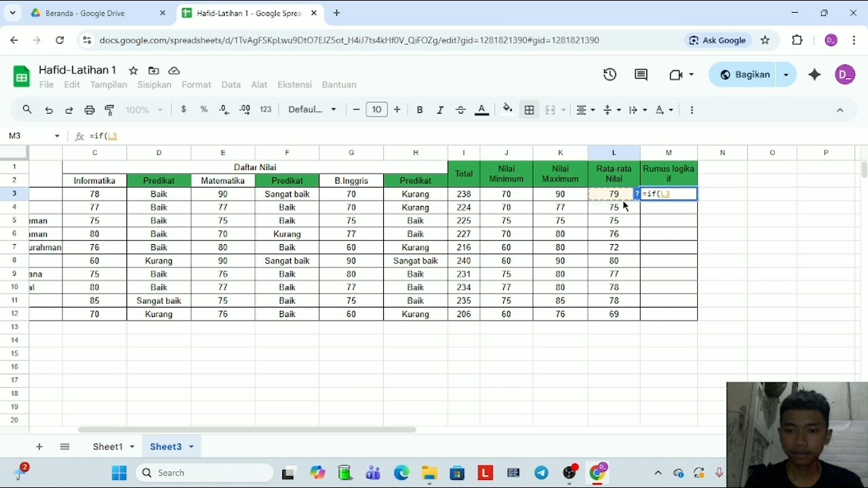
Task: Increase decimal places in toolbar
Action: (x=245, y=110)
